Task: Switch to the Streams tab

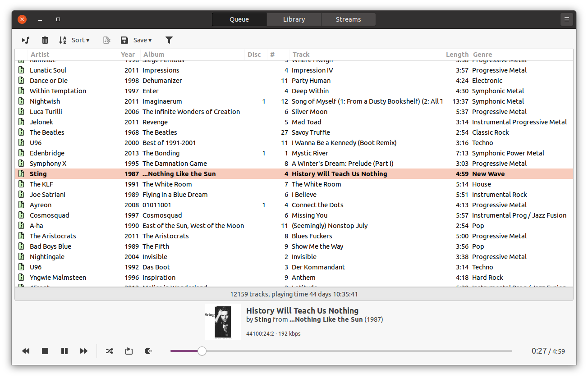Action: pyautogui.click(x=348, y=19)
